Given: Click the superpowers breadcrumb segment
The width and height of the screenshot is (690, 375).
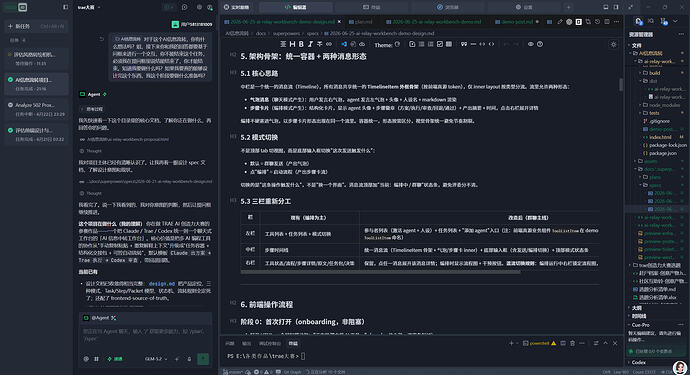Looking at the screenshot, I should coord(286,33).
